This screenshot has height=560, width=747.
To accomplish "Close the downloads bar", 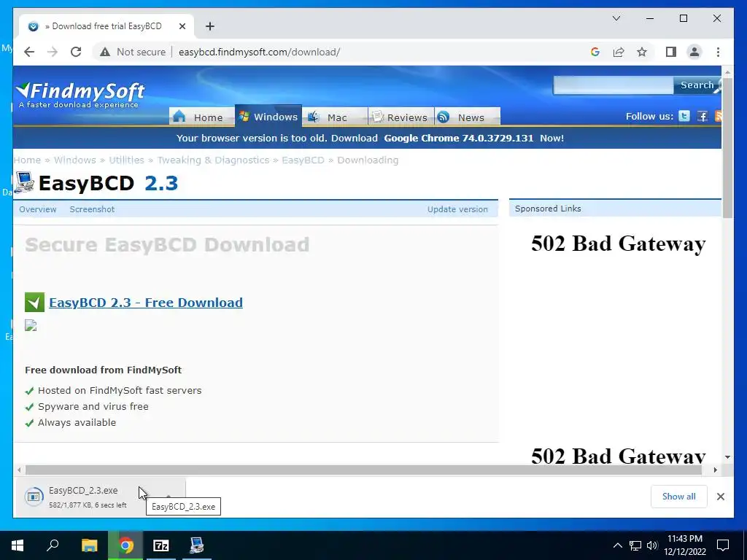I will (721, 497).
